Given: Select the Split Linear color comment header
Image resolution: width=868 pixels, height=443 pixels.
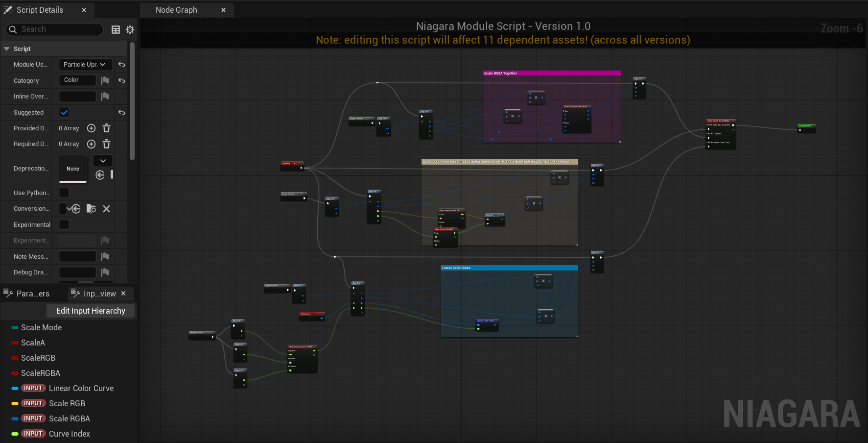Looking at the screenshot, I should coord(499,162).
